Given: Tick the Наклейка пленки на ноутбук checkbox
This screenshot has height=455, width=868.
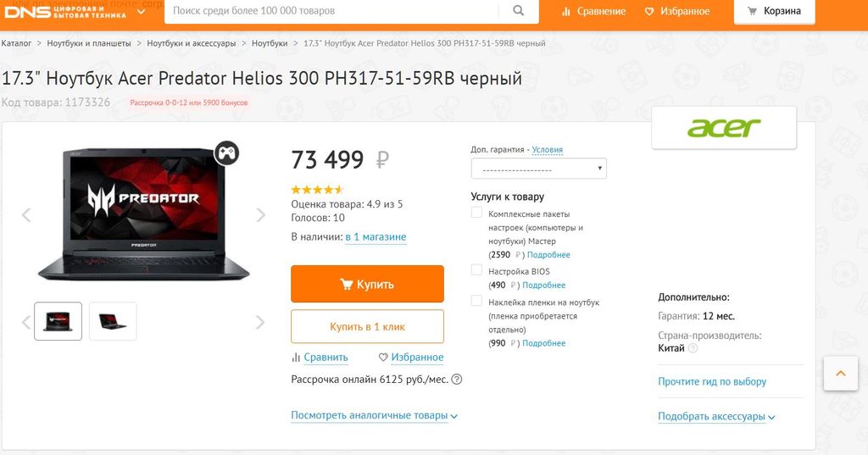Looking at the screenshot, I should click(x=477, y=301).
